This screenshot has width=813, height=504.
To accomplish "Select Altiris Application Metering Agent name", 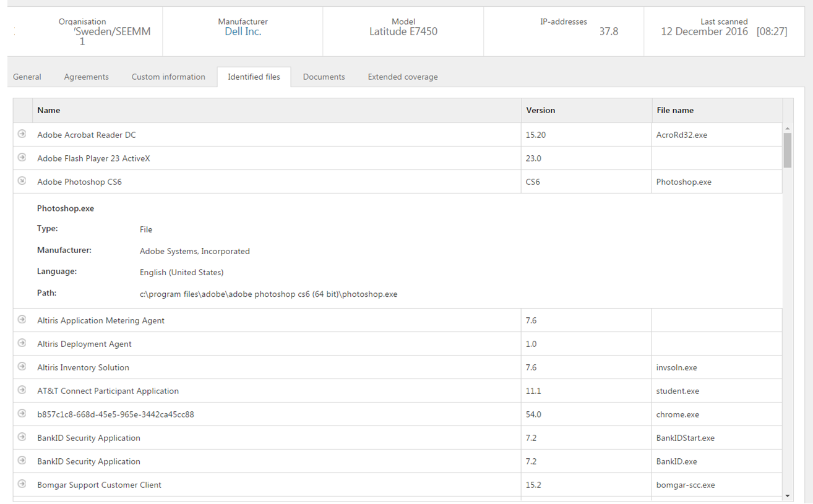I will point(101,320).
